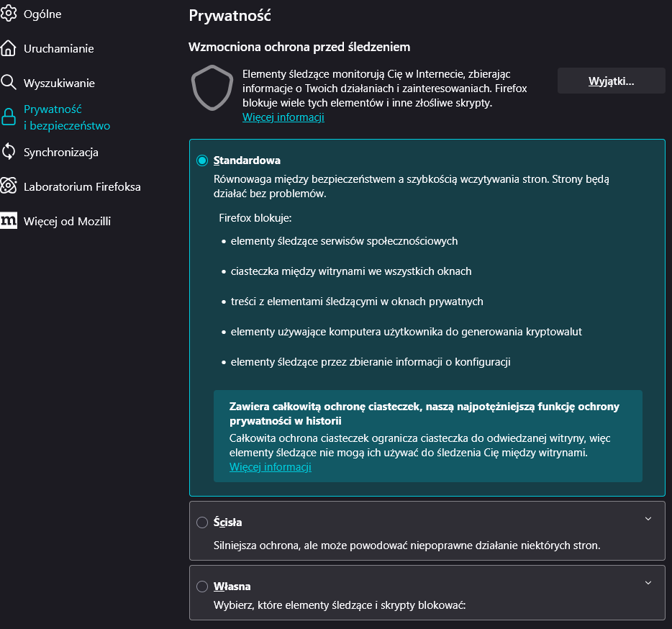Open the Wyszukiwanie settings category

[x=59, y=83]
